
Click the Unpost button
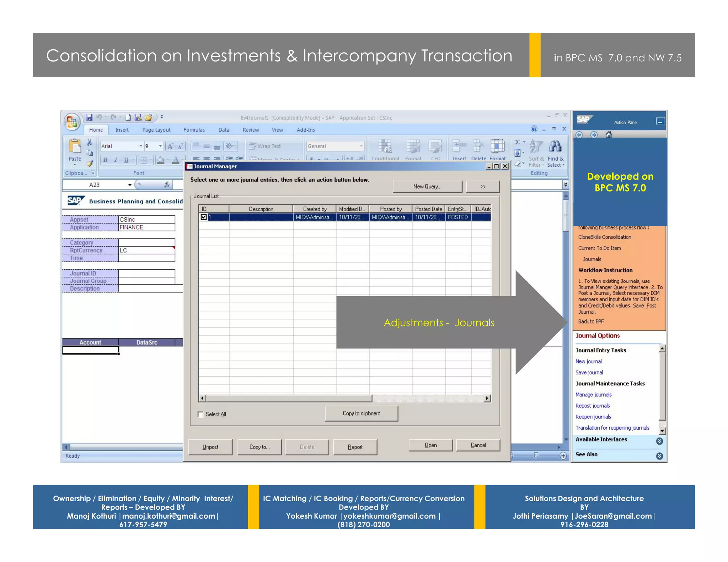click(x=210, y=447)
